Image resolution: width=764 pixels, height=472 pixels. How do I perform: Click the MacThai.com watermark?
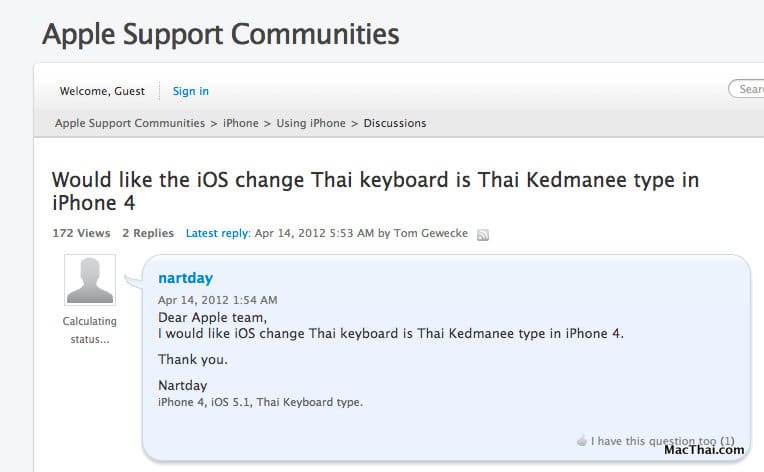704,450
